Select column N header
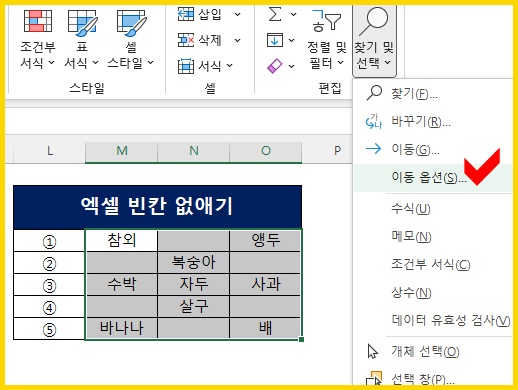Viewport: 518px width, 390px height. [x=194, y=152]
